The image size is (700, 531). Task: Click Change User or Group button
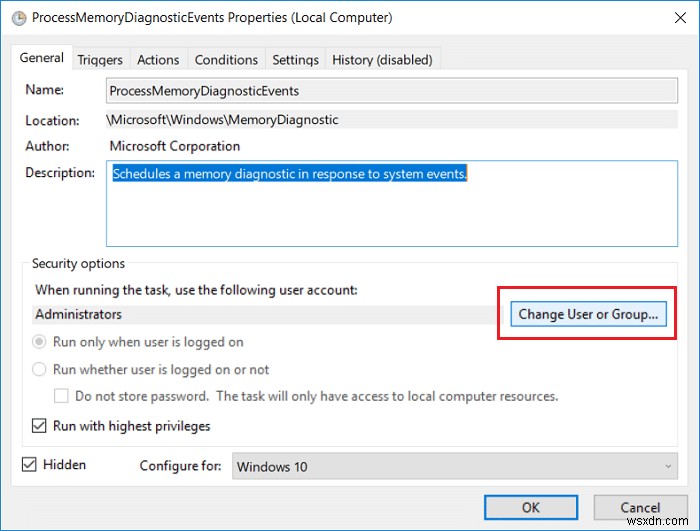[x=588, y=314]
